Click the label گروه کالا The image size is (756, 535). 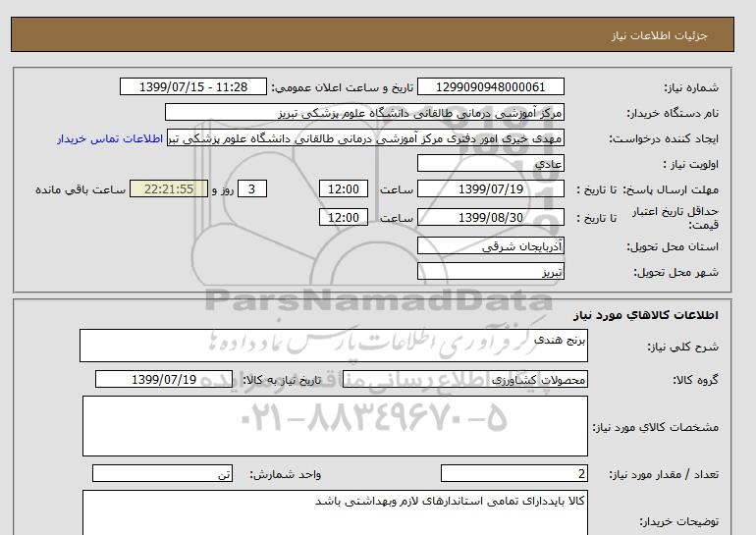(695, 380)
